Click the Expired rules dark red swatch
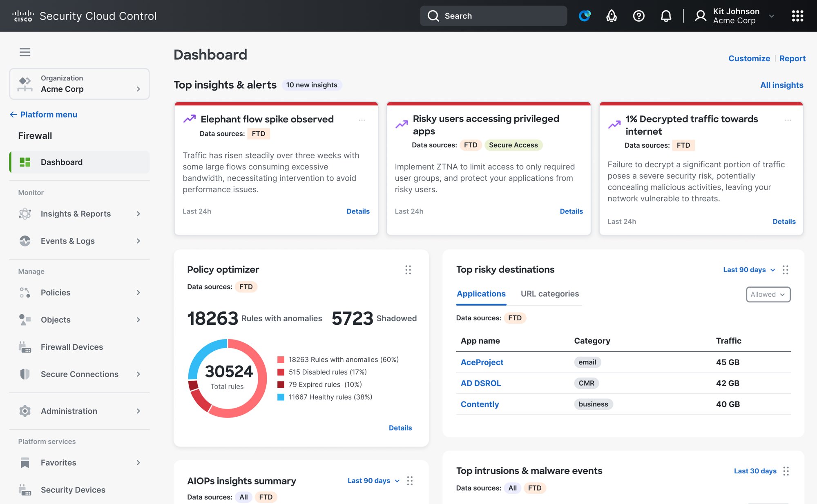This screenshot has width=817, height=504. pos(281,384)
